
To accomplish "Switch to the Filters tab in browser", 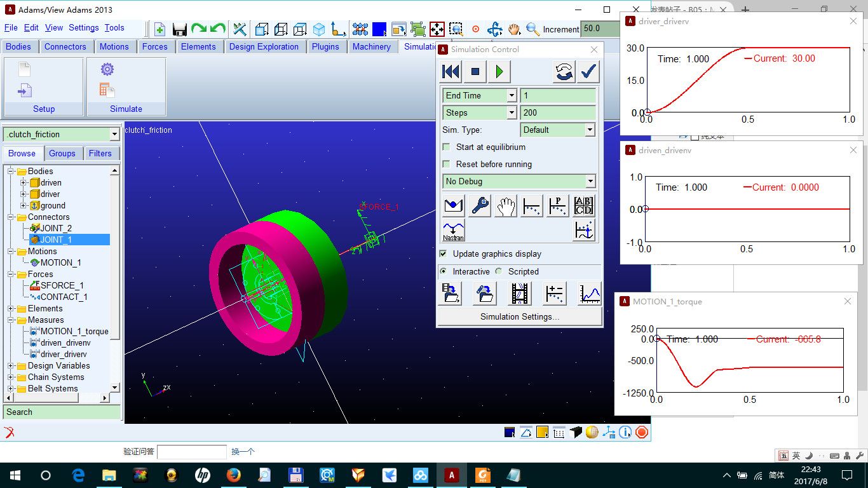I will click(x=100, y=153).
